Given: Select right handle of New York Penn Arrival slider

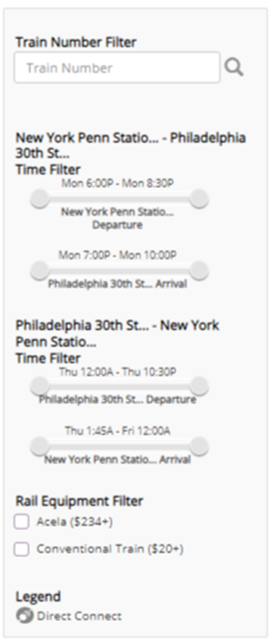Looking at the screenshot, I should (x=200, y=446).
